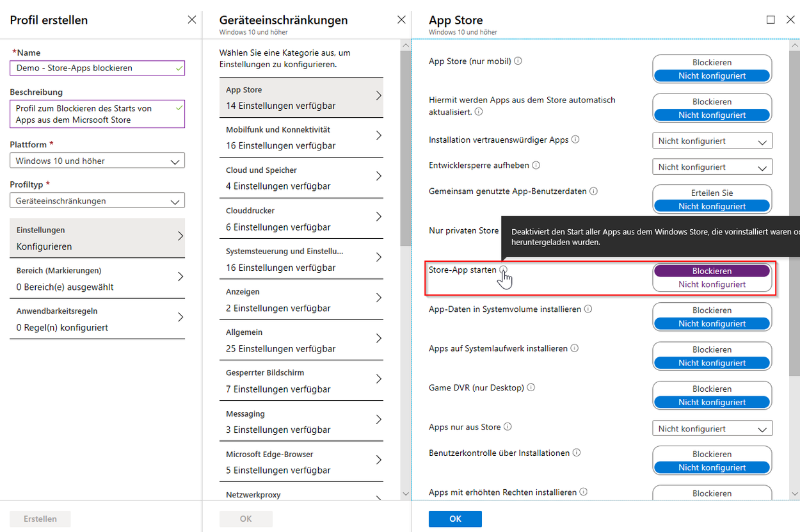The height and width of the screenshot is (532, 800).
Task: Set Game DVR (nur Desktop) to Blockieren
Action: pos(712,389)
